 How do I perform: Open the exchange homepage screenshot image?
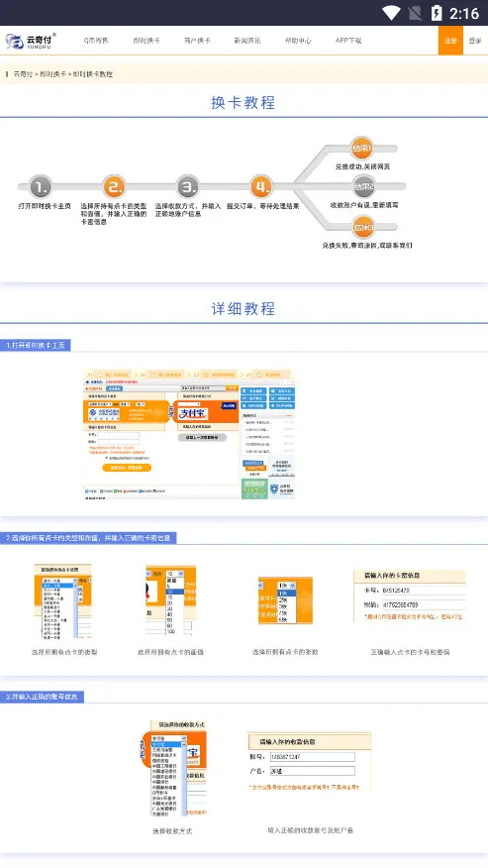coord(189,434)
